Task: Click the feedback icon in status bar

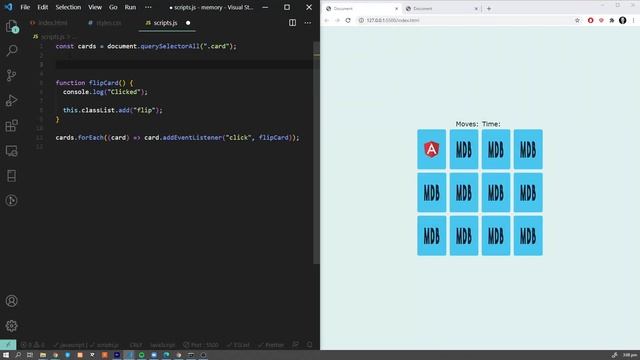Action: (x=296, y=345)
